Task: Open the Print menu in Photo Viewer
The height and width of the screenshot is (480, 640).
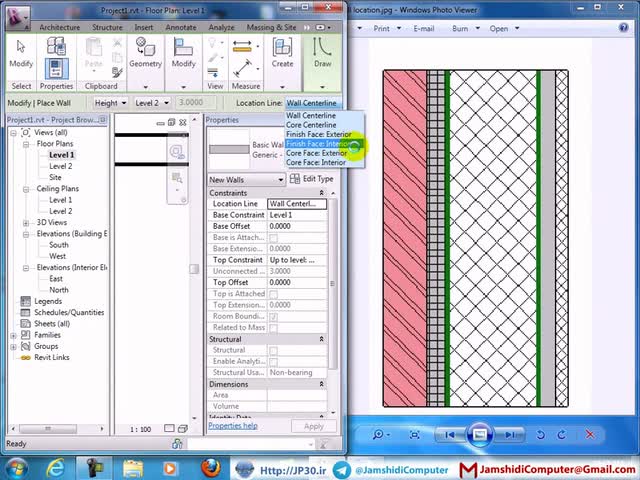Action: [387, 28]
